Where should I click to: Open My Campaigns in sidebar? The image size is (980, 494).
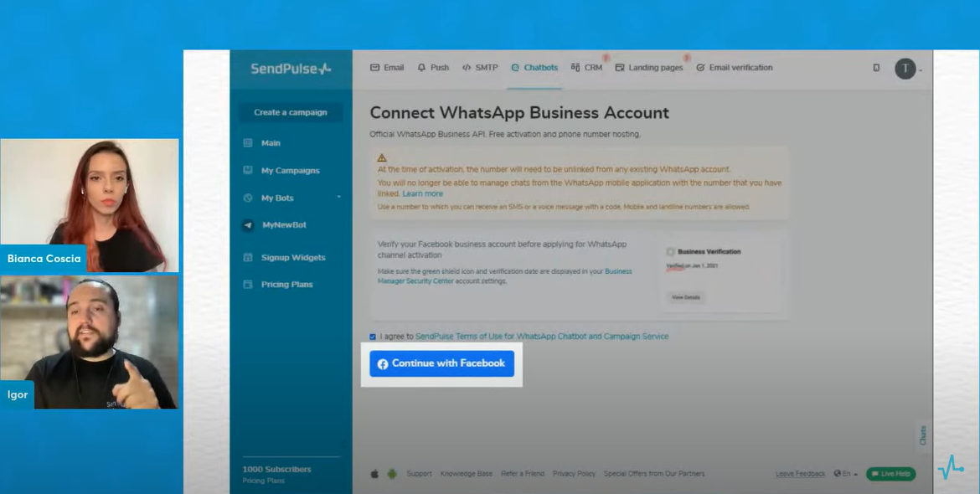click(290, 171)
